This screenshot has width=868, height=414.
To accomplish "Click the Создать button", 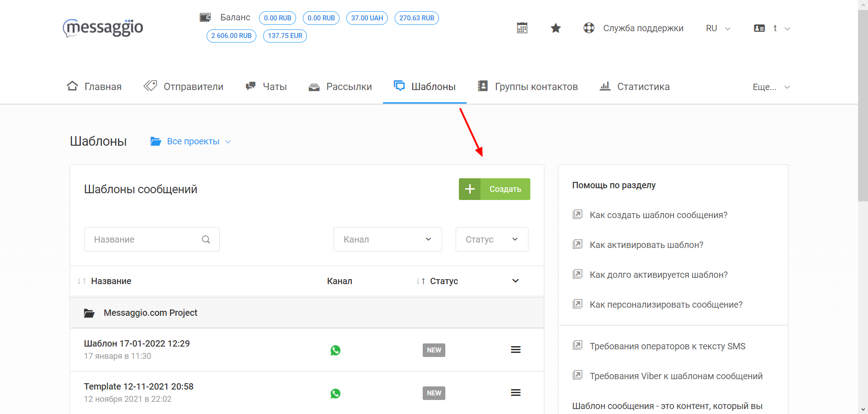I will click(x=495, y=189).
